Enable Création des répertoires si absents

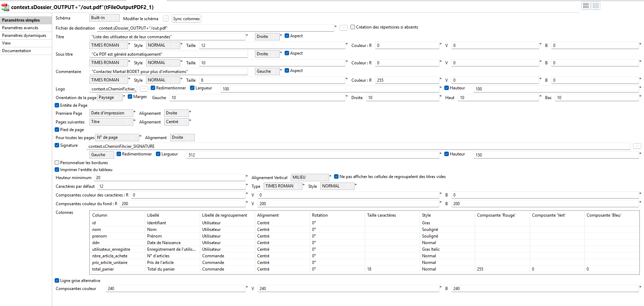pyautogui.click(x=353, y=27)
